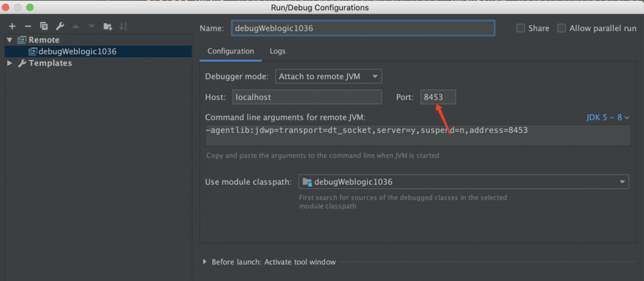Enable the Share checkbox
This screenshot has width=644, height=281.
520,28
